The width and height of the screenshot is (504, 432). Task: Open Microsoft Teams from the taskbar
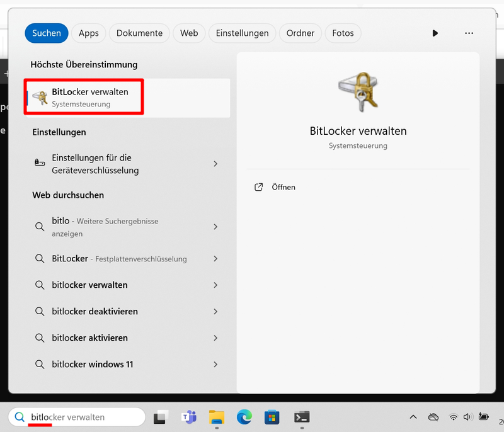pos(189,417)
